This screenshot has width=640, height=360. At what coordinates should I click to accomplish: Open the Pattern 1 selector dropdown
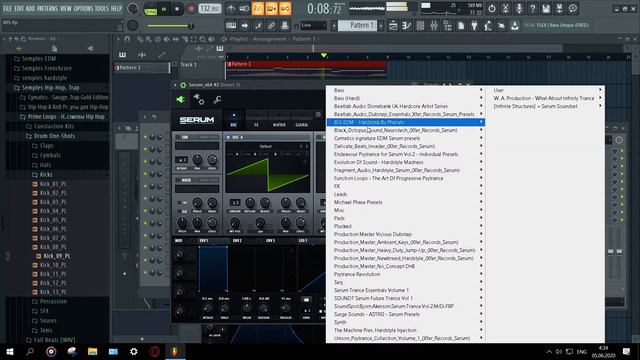point(358,26)
